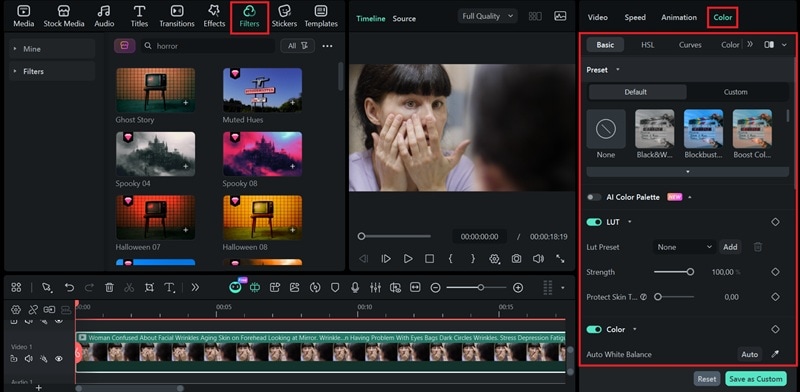Delete the selected clip
This screenshot has height=392, width=800.
coord(109,287)
